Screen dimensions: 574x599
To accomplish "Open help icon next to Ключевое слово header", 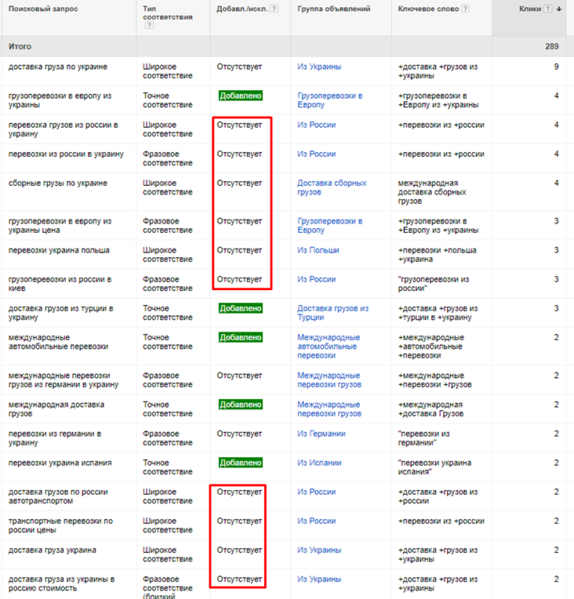I will coord(465,9).
